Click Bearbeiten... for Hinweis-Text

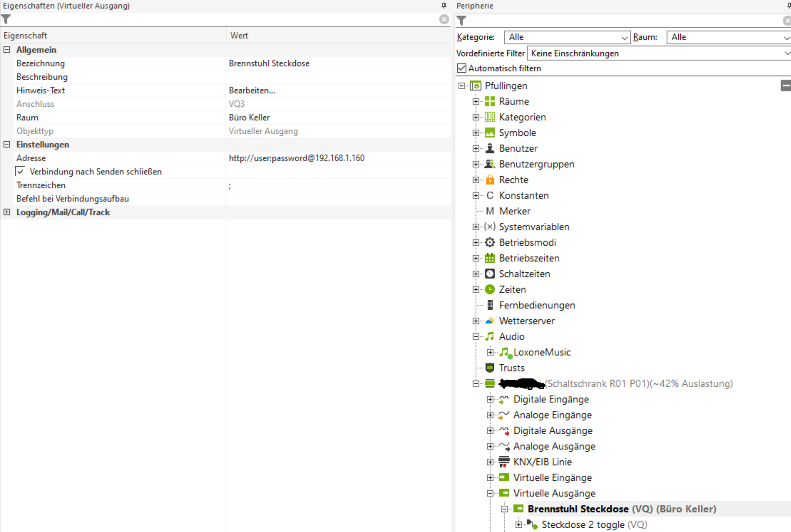252,90
